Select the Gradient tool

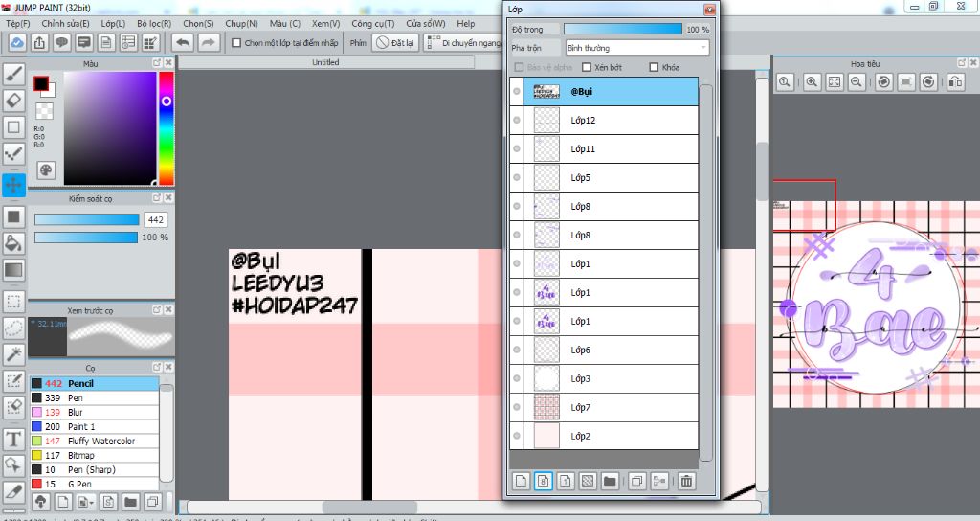tap(13, 270)
